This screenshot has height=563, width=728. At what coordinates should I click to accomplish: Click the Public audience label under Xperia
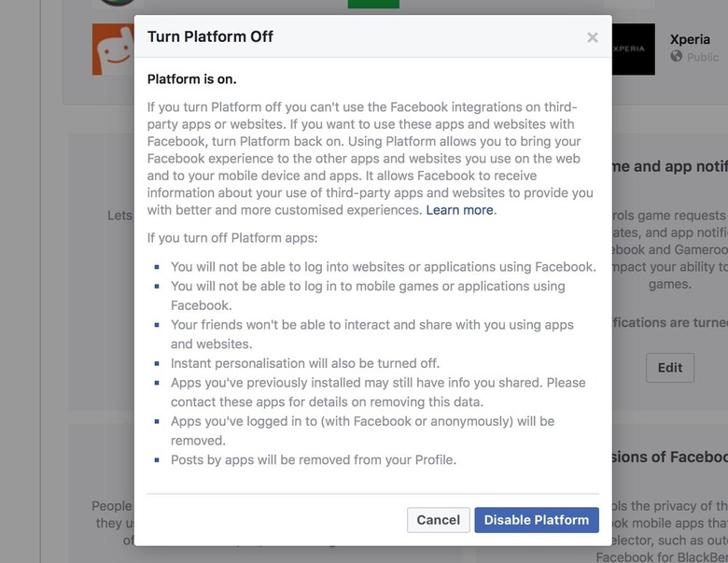coord(703,57)
